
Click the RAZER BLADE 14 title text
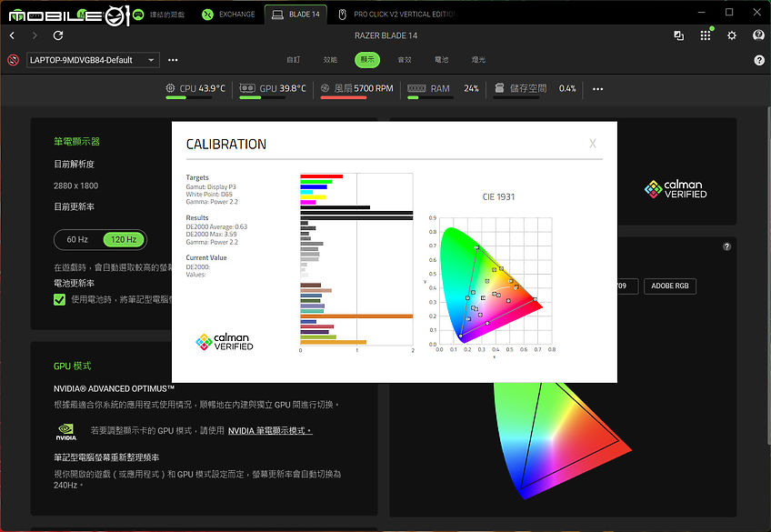(386, 35)
